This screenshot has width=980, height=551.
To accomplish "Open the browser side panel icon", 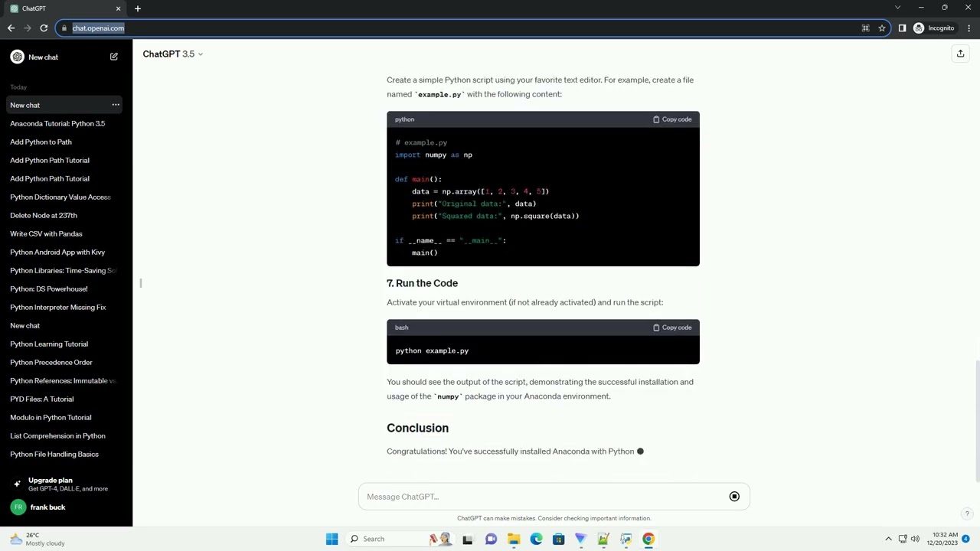I will 902,28.
